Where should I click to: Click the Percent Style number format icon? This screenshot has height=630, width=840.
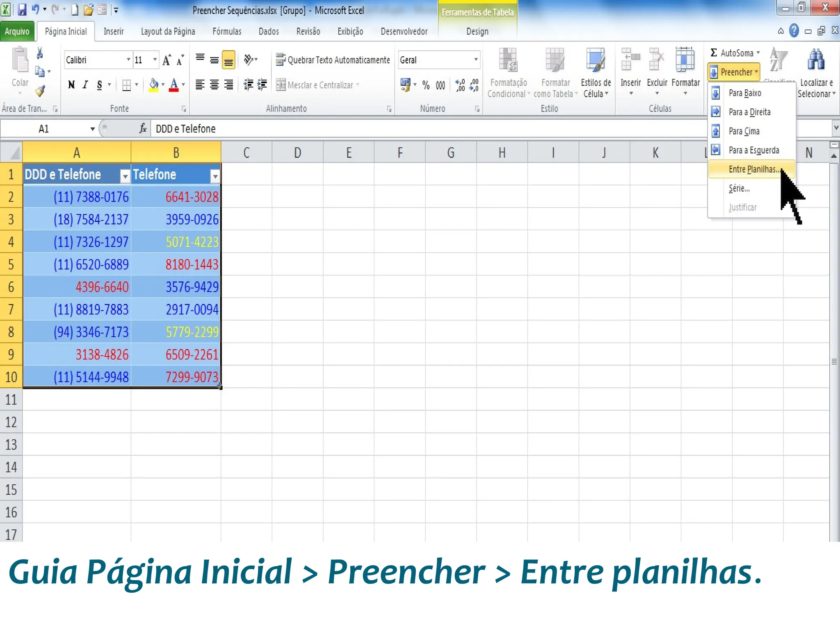pyautogui.click(x=426, y=85)
